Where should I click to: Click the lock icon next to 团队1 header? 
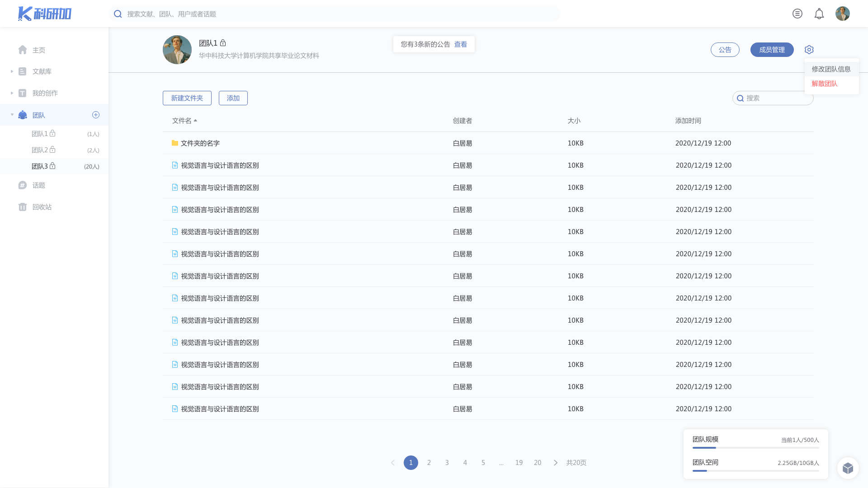pos(223,43)
